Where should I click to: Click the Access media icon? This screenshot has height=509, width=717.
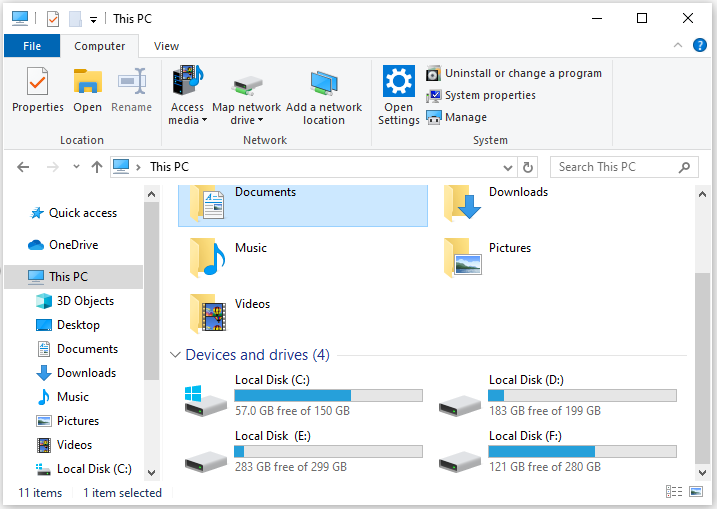pos(187,80)
